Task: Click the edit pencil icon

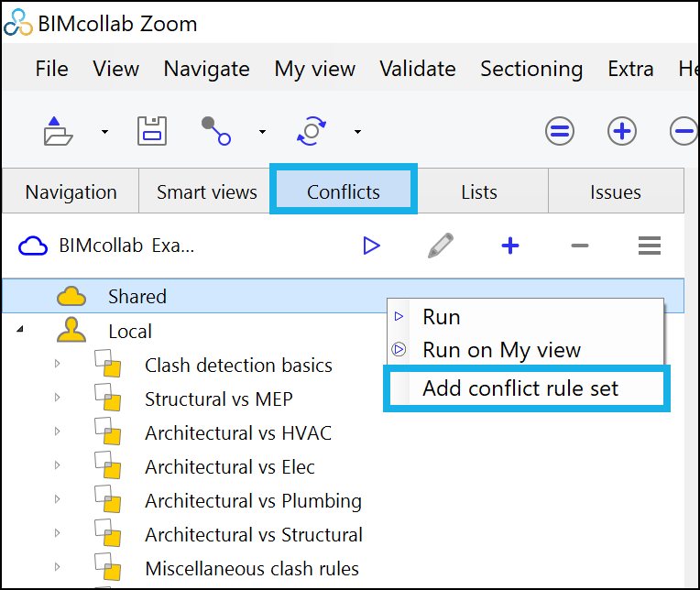Action: pos(441,246)
